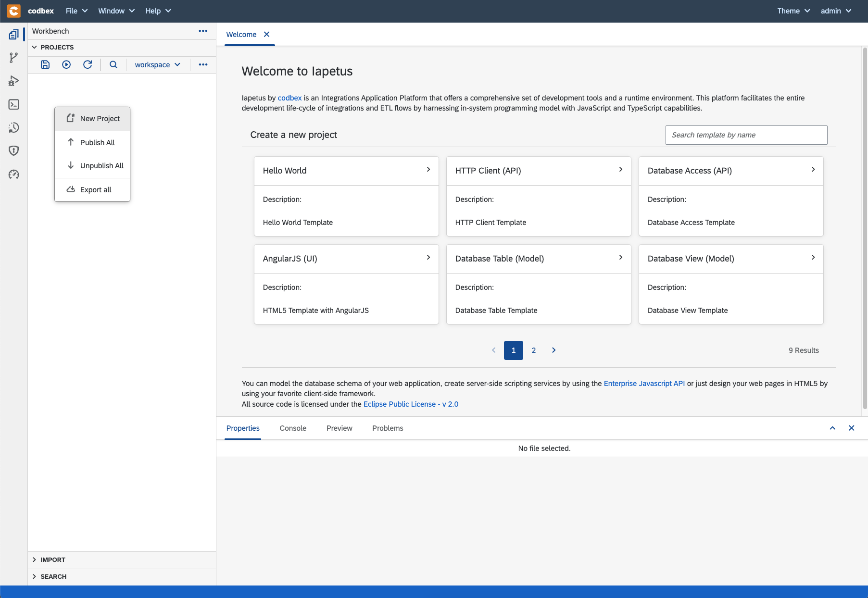Open the Eclipse Public License - v 2.0 link
868x598 pixels.
tap(411, 404)
